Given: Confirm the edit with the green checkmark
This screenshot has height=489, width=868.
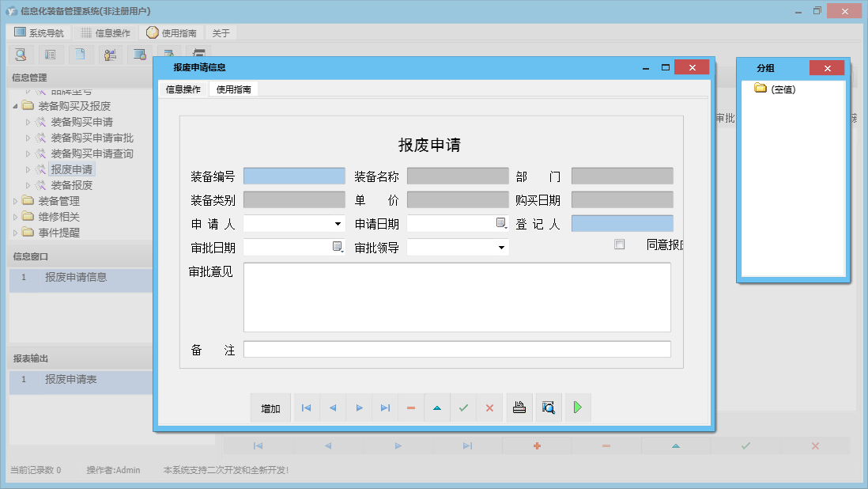Looking at the screenshot, I should 463,407.
